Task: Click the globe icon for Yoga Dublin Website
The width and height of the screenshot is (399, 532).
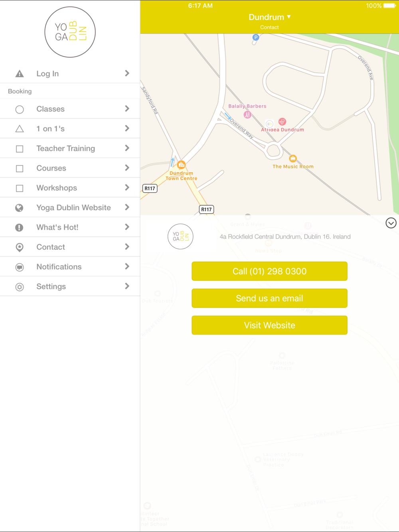Action: tap(19, 208)
